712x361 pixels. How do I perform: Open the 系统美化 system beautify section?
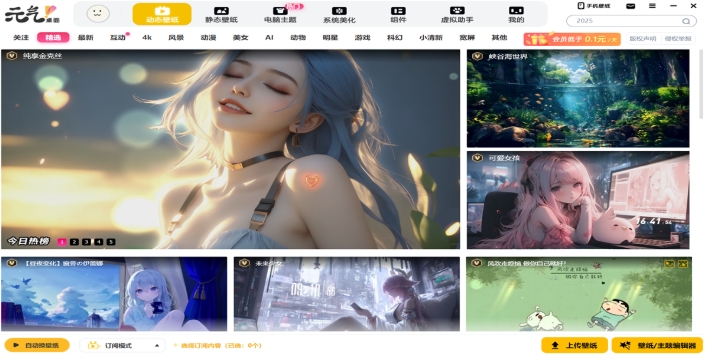(339, 15)
